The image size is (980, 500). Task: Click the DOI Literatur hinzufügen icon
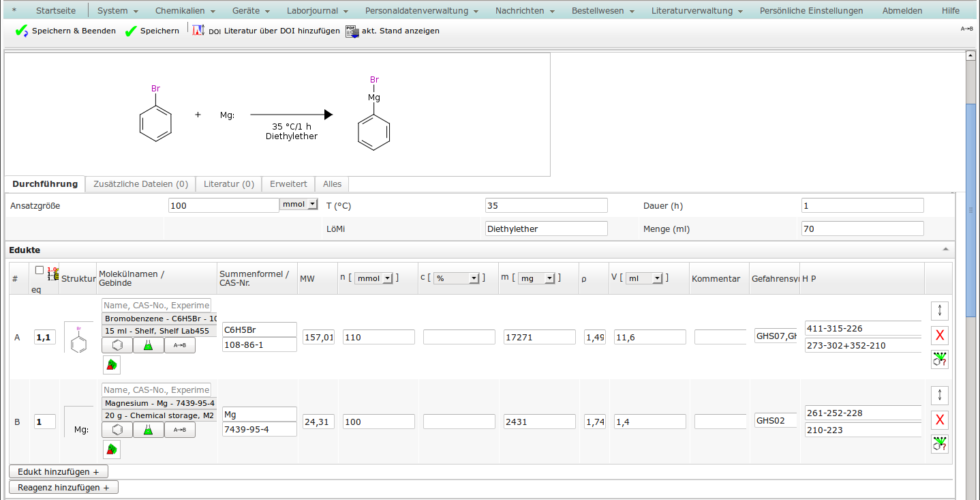click(x=198, y=31)
